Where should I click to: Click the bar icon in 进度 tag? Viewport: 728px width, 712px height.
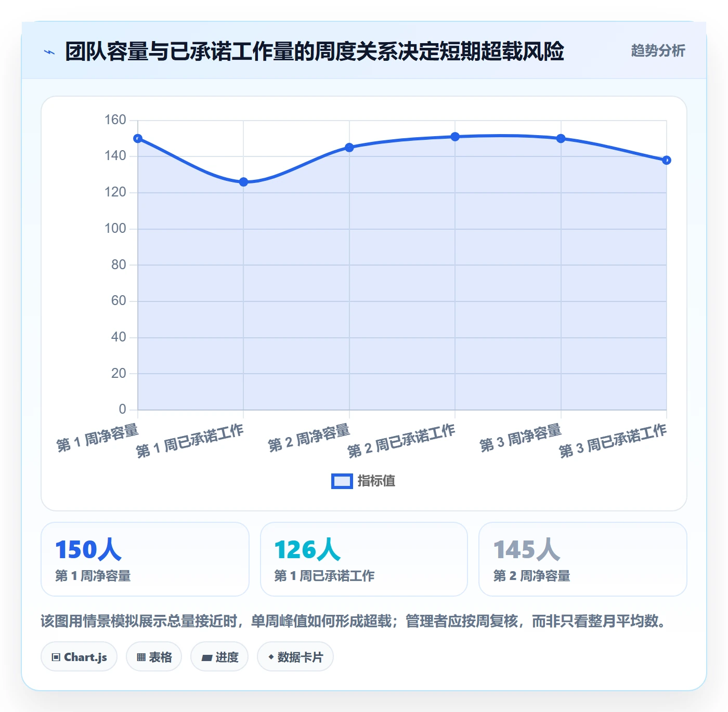[x=207, y=658]
